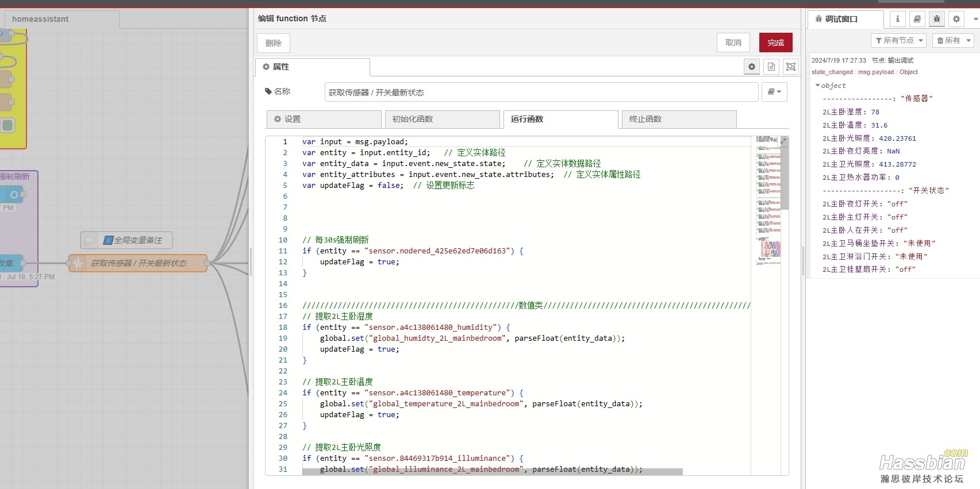This screenshot has height=489, width=980.
Task: Click the 2L主卫光照度 value 413.28772
Action: 897,164
